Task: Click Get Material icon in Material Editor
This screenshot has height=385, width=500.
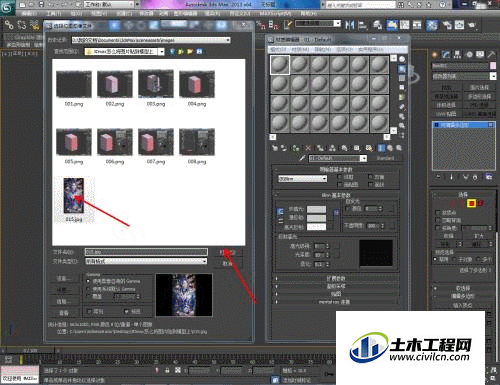Action: [274, 148]
